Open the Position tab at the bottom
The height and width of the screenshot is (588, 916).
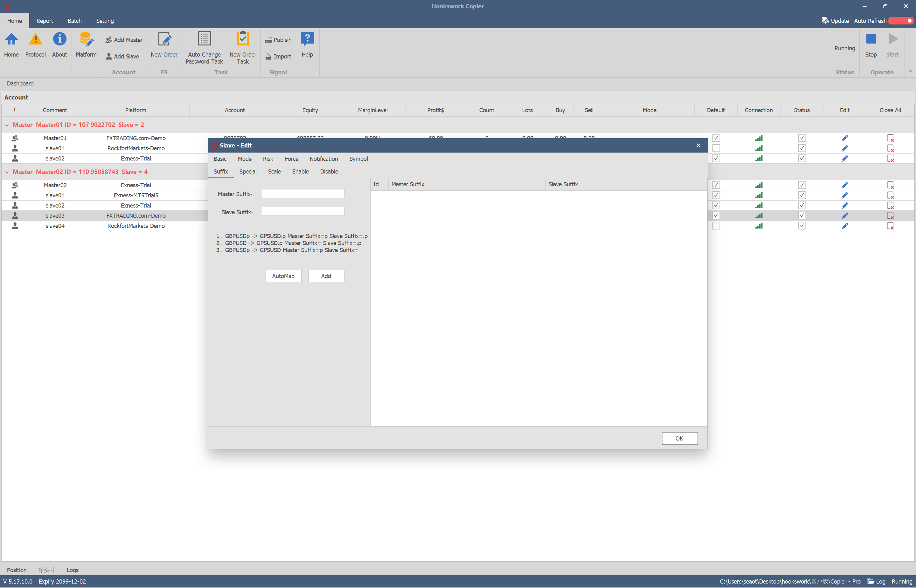point(17,570)
